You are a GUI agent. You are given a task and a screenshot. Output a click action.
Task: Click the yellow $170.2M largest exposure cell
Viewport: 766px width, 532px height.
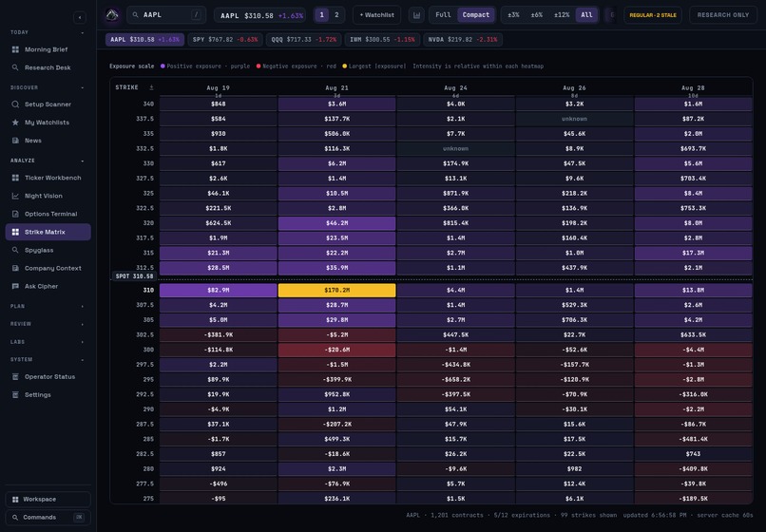(x=337, y=290)
